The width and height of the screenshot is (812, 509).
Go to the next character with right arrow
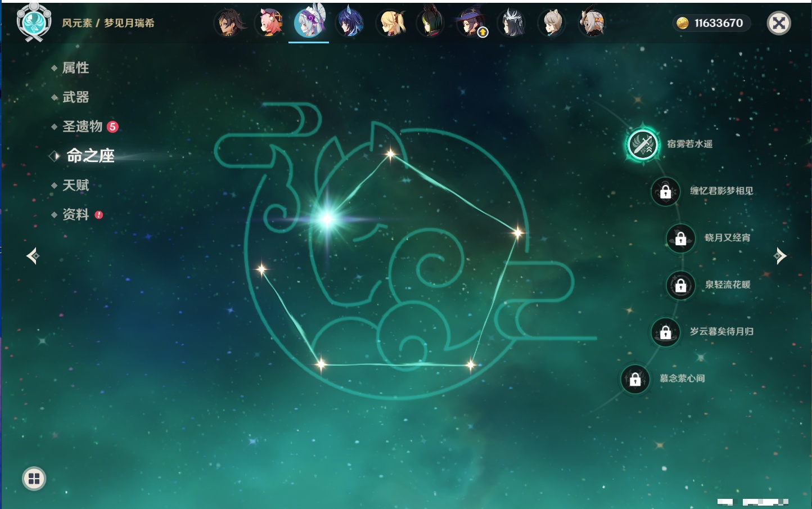[780, 256]
